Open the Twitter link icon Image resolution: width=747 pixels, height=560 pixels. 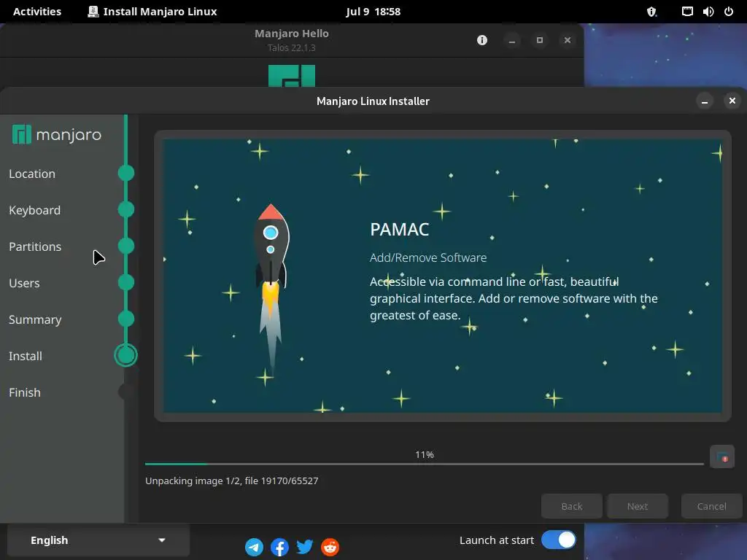(305, 547)
